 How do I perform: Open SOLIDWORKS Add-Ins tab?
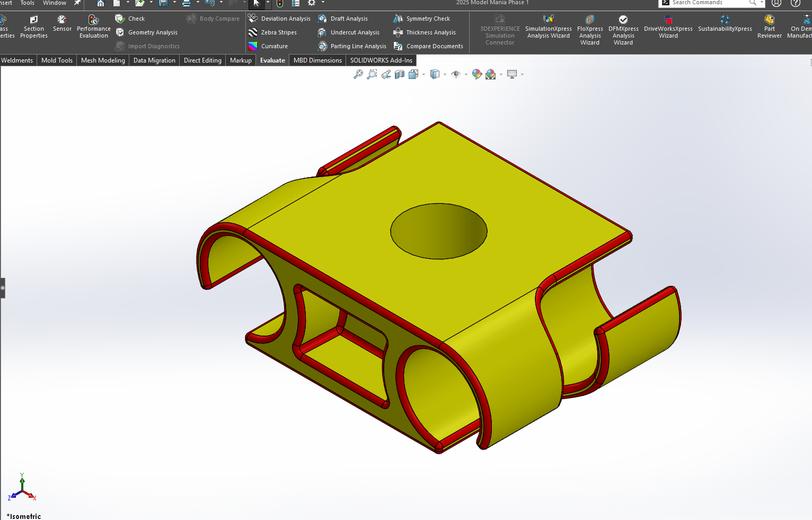coord(381,60)
